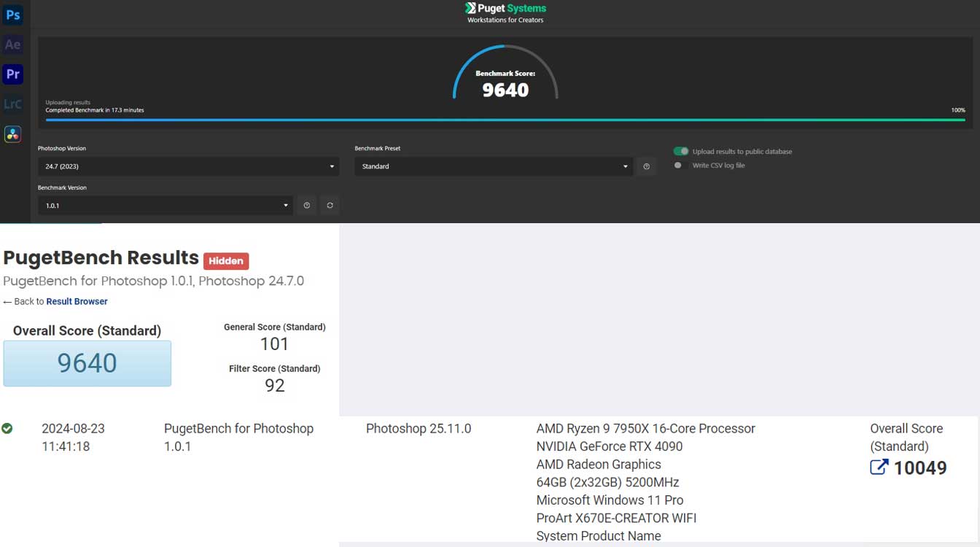The image size is (980, 547).
Task: Enable the Write CSV log file toggle
Action: (681, 166)
